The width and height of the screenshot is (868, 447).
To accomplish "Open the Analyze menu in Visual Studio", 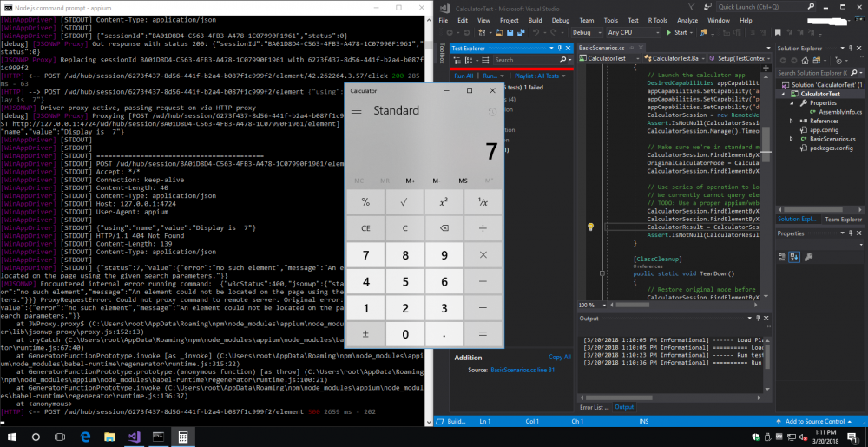I will [687, 21].
